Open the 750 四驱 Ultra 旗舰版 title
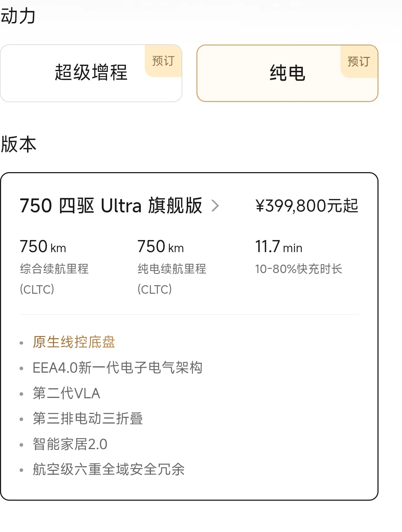The height and width of the screenshot is (532, 402). pyautogui.click(x=111, y=206)
